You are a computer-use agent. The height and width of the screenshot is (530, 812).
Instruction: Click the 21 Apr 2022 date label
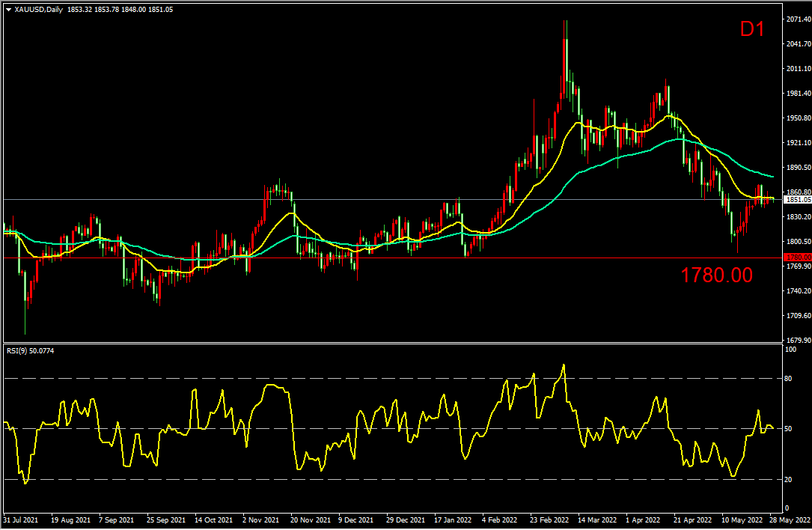coord(692,520)
